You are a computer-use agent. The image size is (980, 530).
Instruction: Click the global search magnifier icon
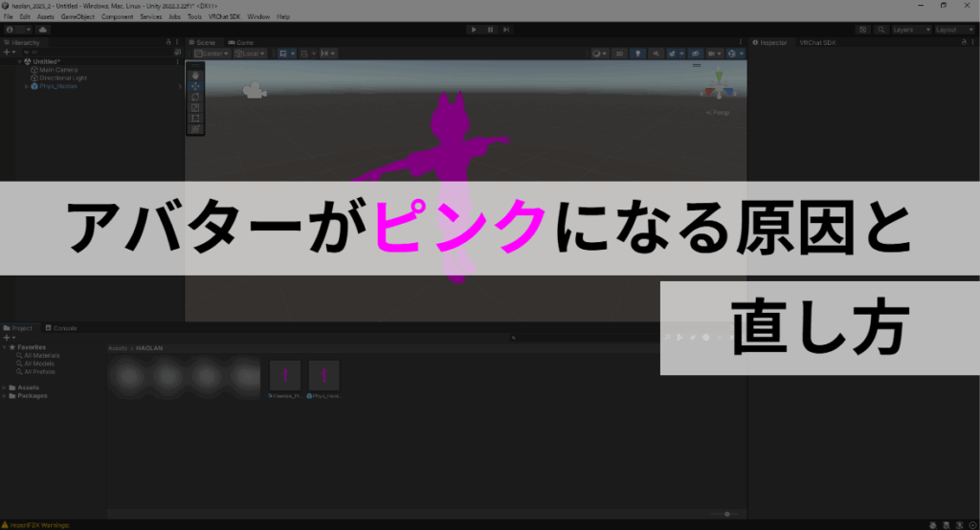click(x=881, y=30)
